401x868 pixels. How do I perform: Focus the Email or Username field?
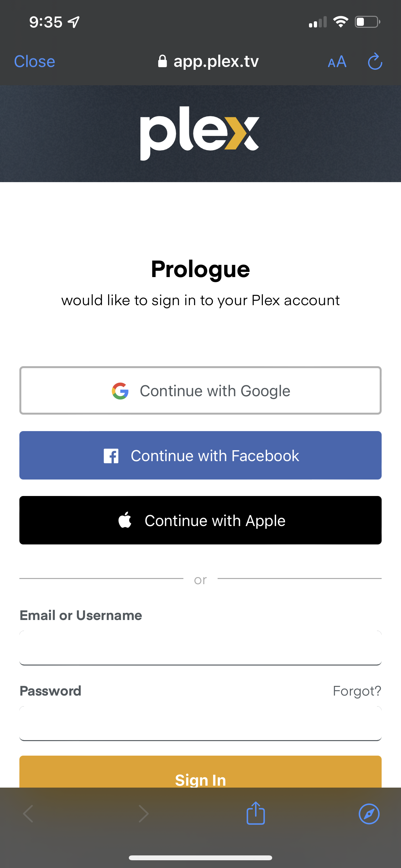[200, 648]
